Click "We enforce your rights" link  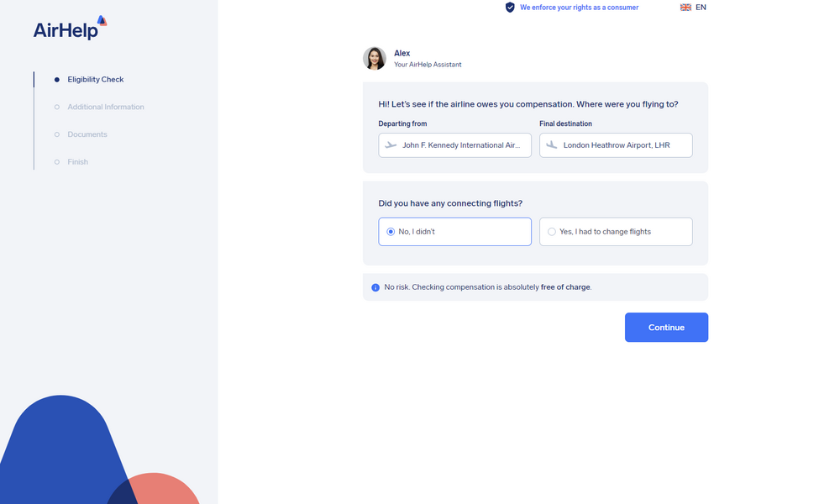click(579, 8)
